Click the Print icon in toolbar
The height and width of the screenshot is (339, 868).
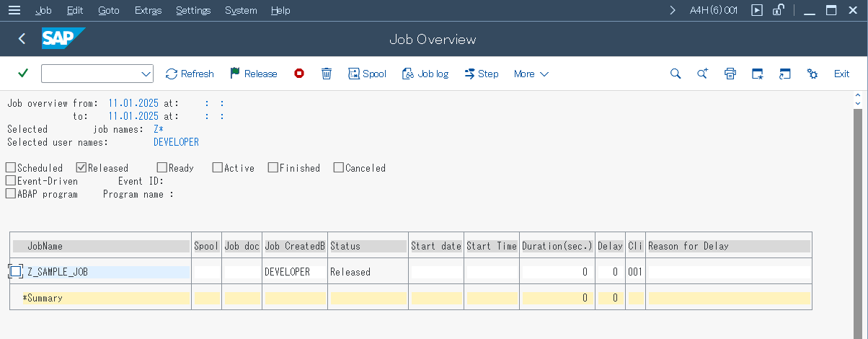[x=730, y=74]
